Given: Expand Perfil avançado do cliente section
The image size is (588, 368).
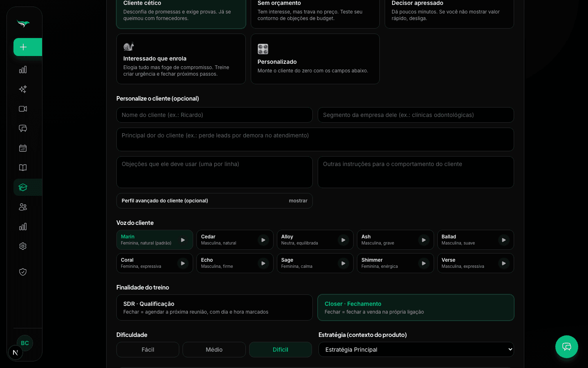Looking at the screenshot, I should (x=214, y=201).
